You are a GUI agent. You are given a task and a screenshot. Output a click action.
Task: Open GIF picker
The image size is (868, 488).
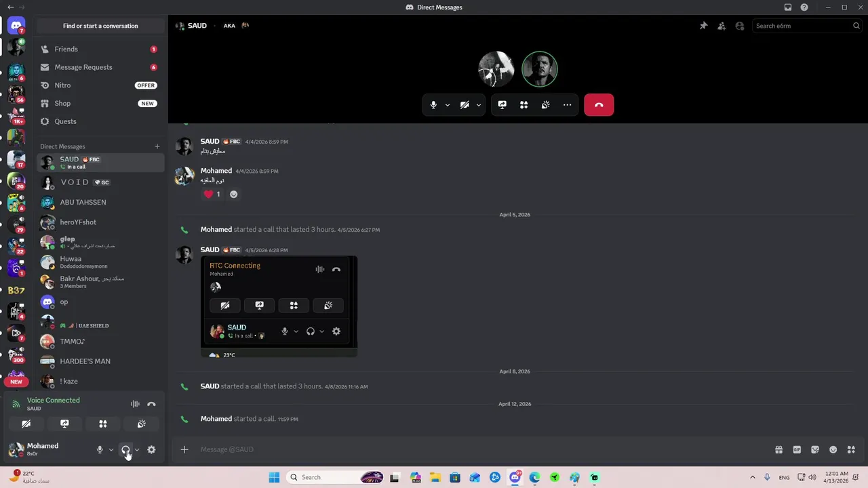coord(797,449)
